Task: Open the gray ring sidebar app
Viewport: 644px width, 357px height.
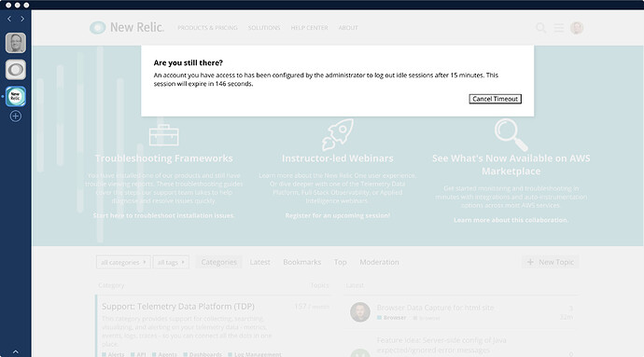Action: tap(16, 70)
